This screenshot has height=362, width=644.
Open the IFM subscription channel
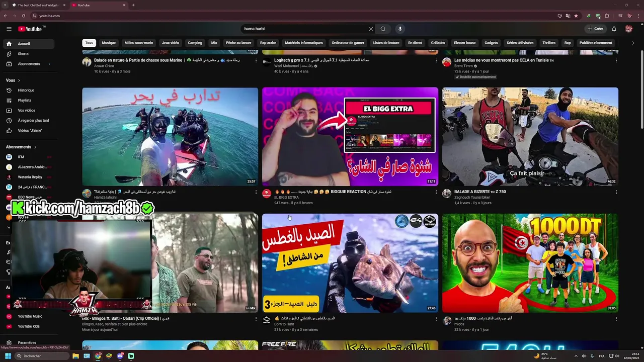28,157
